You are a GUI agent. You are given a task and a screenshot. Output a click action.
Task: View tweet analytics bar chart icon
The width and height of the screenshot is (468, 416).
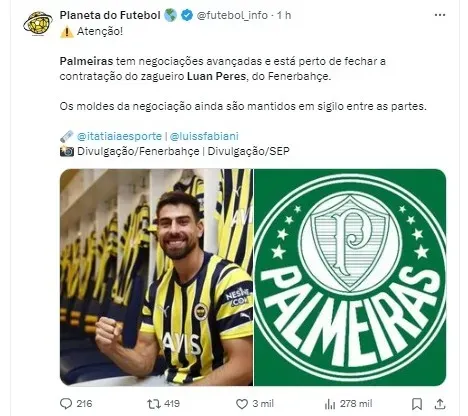click(330, 404)
